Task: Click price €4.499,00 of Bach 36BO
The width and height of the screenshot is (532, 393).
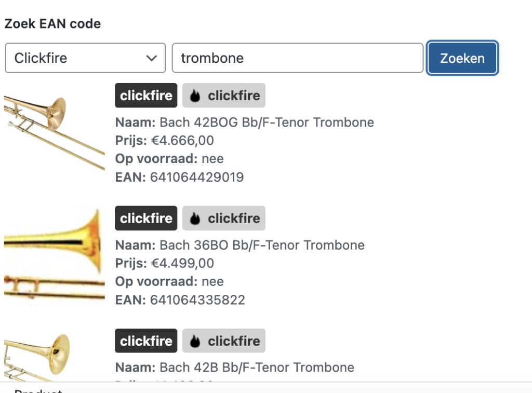Action: click(182, 263)
